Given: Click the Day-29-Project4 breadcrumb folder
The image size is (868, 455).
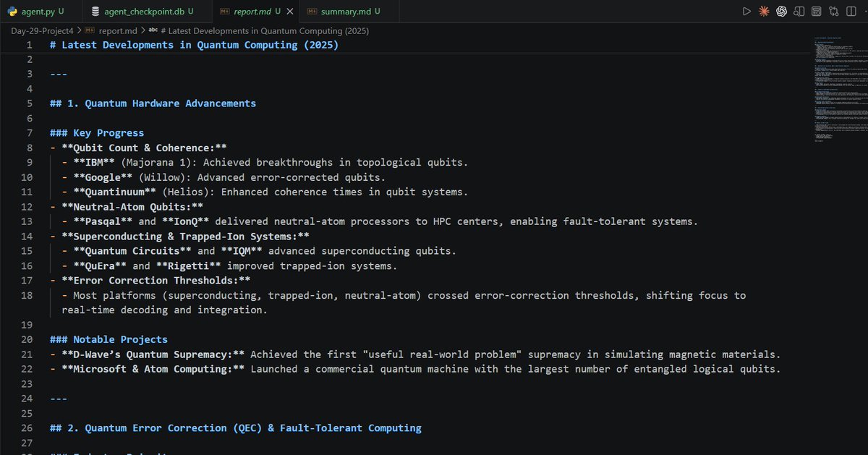Looking at the screenshot, I should coord(43,30).
